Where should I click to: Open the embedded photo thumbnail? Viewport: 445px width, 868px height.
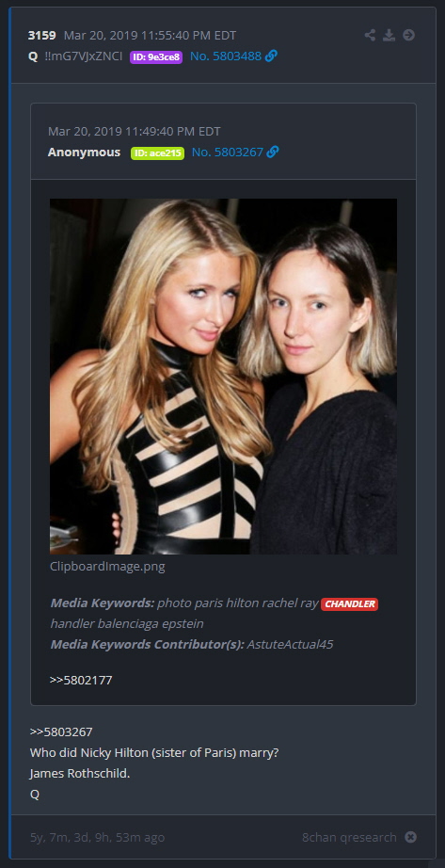coord(223,377)
